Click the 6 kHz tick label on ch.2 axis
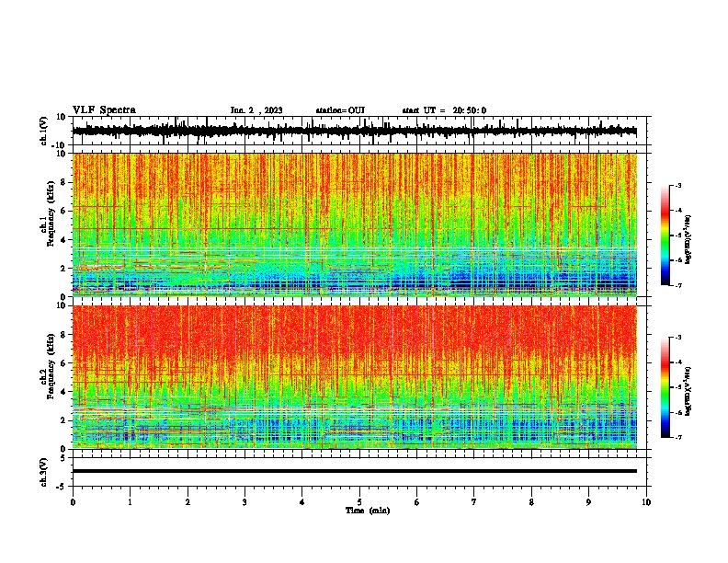728x563 pixels. (64, 363)
